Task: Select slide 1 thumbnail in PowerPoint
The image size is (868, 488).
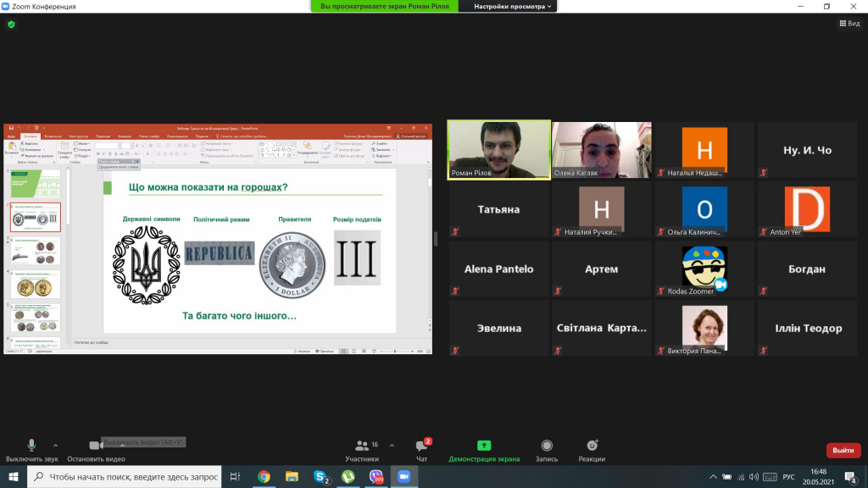Action: tap(36, 184)
